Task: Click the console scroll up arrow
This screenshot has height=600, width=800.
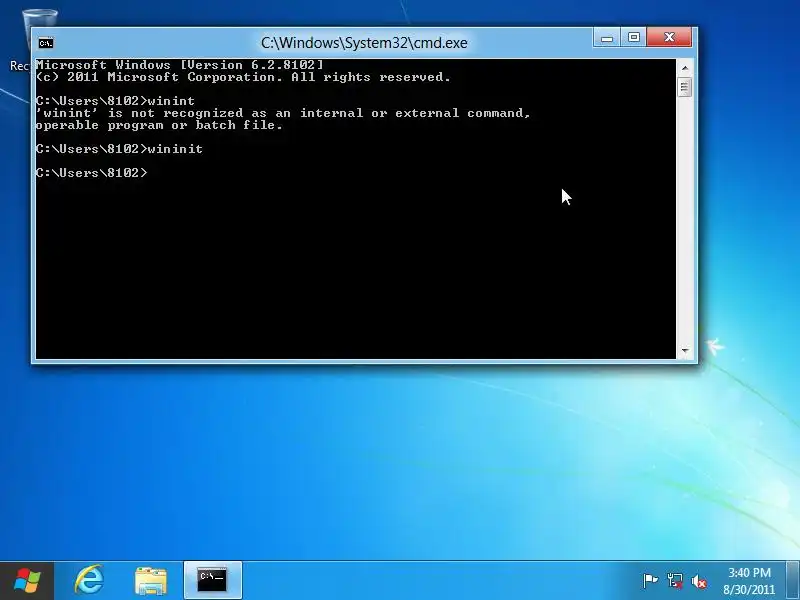Action: pyautogui.click(x=685, y=68)
